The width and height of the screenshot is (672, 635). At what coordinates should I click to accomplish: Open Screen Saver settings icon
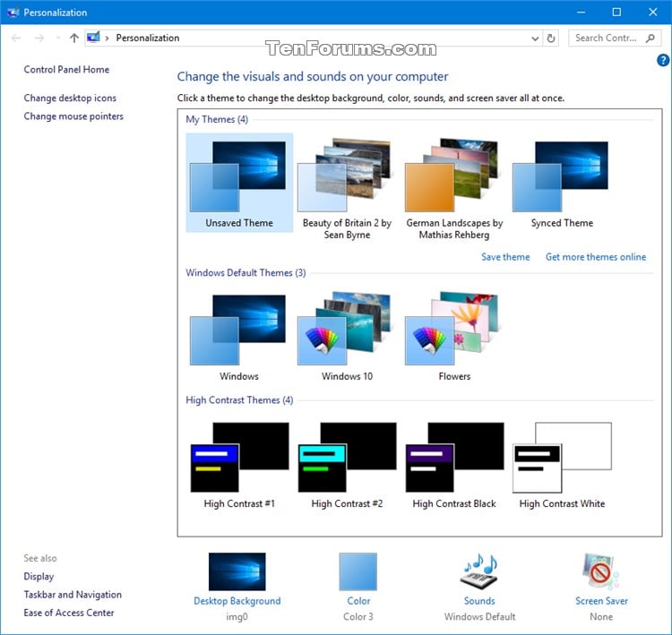click(x=601, y=571)
